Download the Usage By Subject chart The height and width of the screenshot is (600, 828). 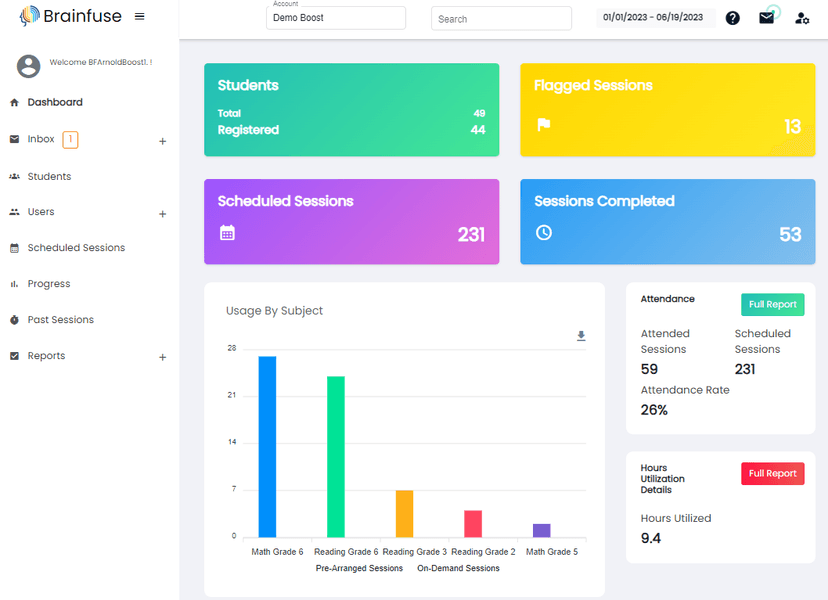tap(581, 336)
